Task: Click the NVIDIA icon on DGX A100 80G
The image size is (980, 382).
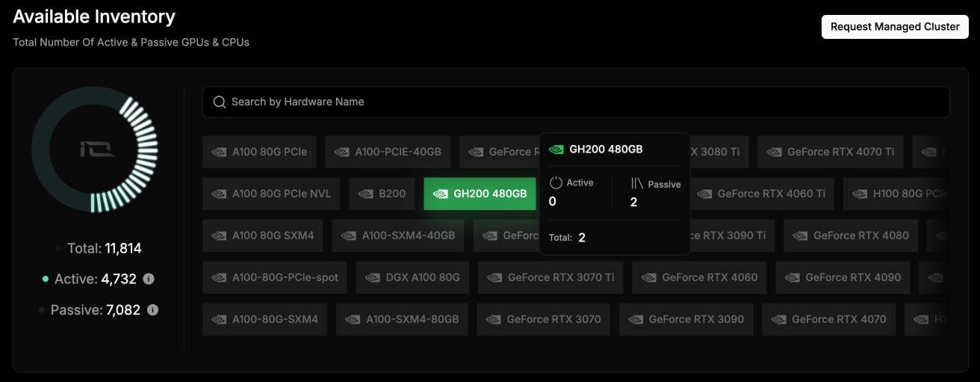Action: pos(372,277)
